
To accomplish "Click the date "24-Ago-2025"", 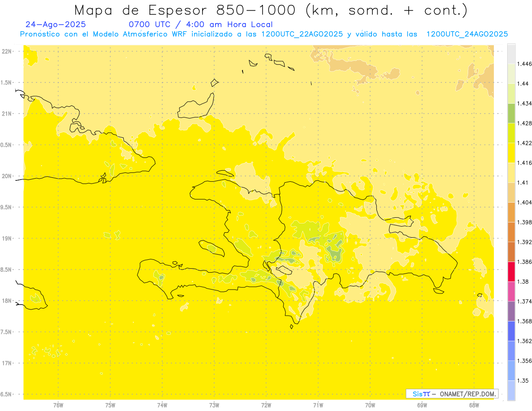I will click(56, 24).
